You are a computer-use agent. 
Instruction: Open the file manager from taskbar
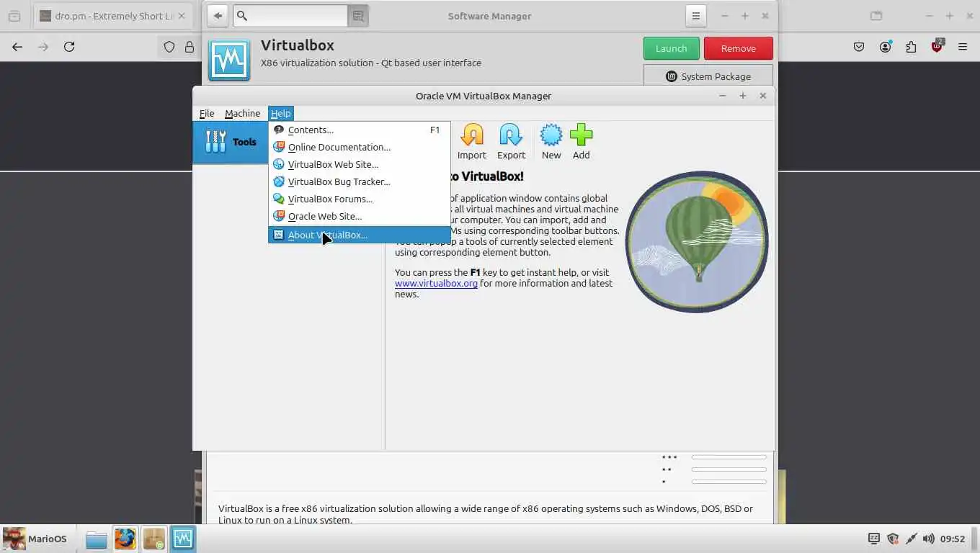pyautogui.click(x=96, y=539)
